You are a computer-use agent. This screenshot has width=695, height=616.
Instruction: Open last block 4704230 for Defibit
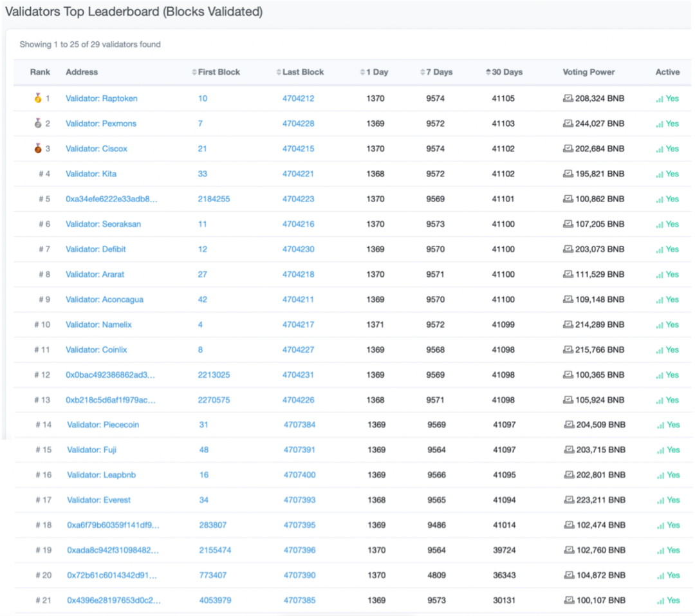coord(298,249)
